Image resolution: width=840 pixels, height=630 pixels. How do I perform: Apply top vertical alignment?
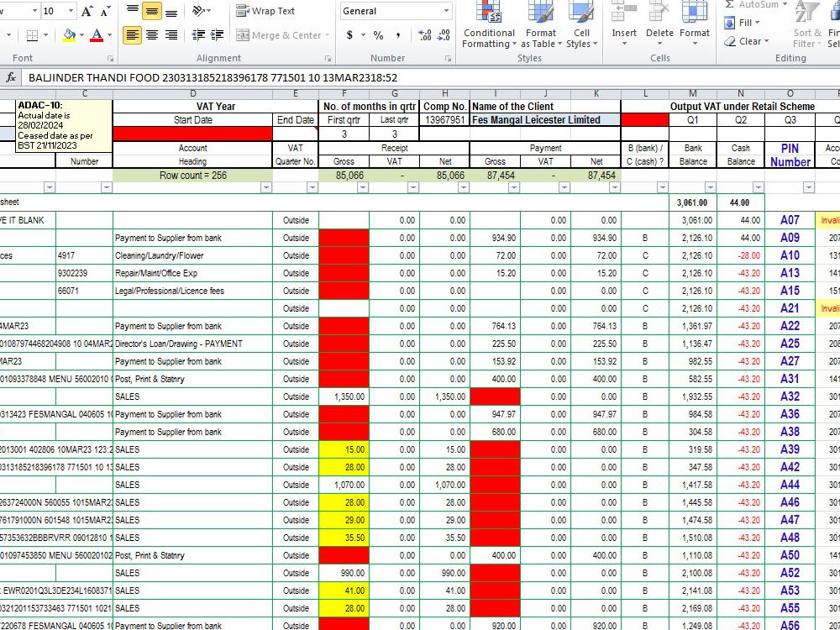[x=133, y=11]
